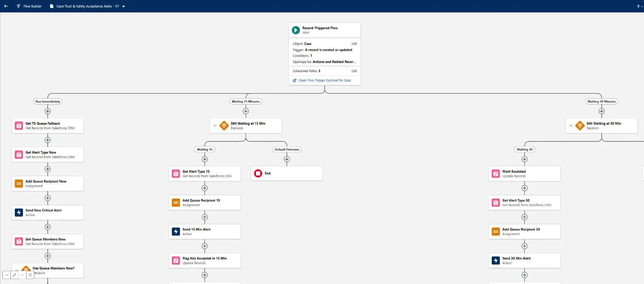Image resolution: width=644 pixels, height=284 pixels.
Task: Click the Send 30 Min Alert icon
Action: [x=496, y=261]
